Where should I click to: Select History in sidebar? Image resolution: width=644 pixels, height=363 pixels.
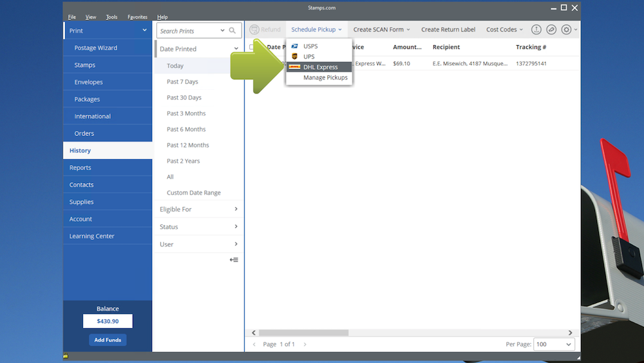(x=108, y=150)
